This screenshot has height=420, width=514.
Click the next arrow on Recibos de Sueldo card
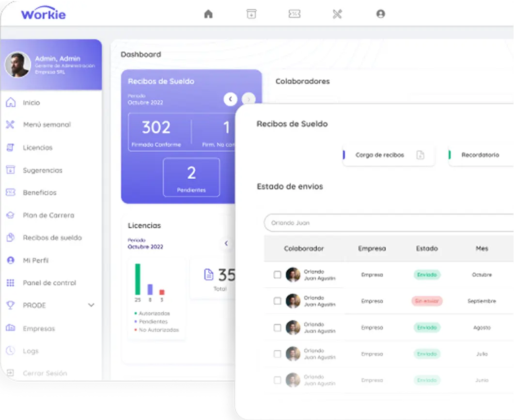249,99
